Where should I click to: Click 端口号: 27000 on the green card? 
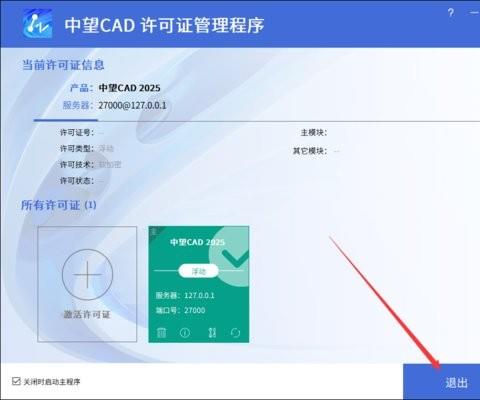pyautogui.click(x=180, y=310)
